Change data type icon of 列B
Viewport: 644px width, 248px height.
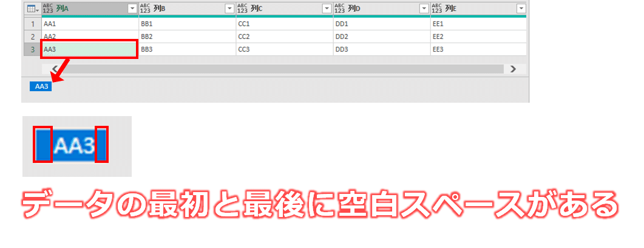(x=146, y=9)
